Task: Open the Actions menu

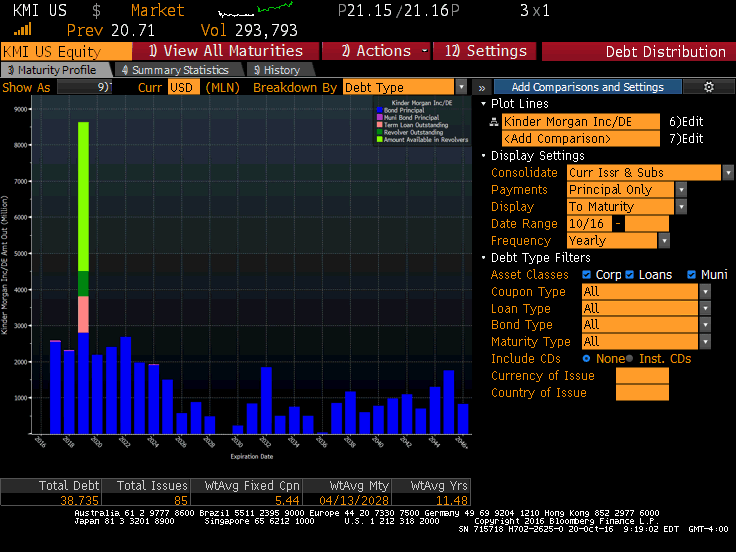Action: click(x=376, y=51)
